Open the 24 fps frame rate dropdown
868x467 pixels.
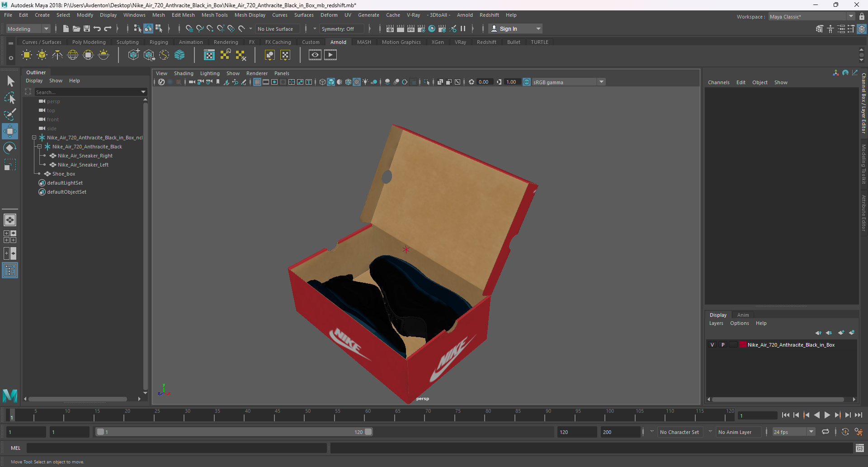coord(793,432)
